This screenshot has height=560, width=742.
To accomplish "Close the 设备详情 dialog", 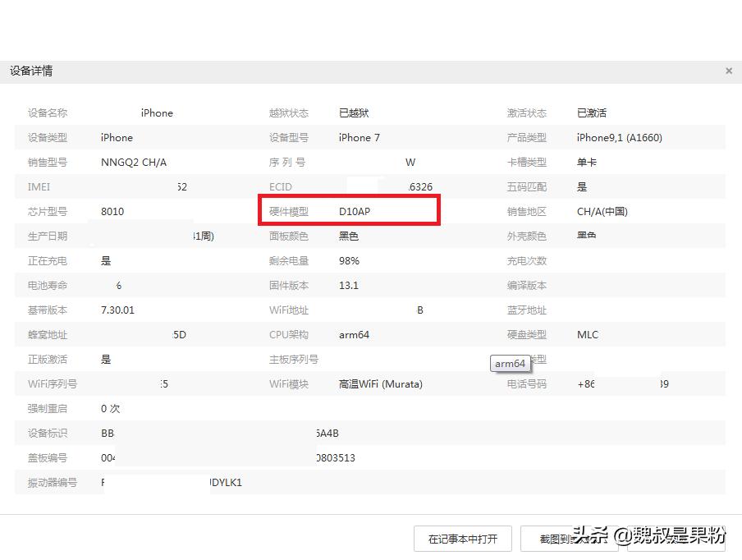I will click(x=728, y=71).
